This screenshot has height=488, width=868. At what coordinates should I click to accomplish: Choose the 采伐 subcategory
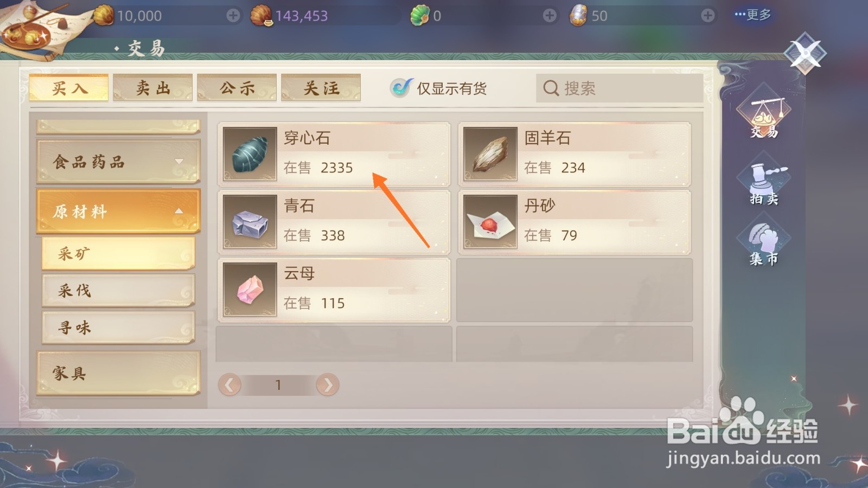(118, 291)
